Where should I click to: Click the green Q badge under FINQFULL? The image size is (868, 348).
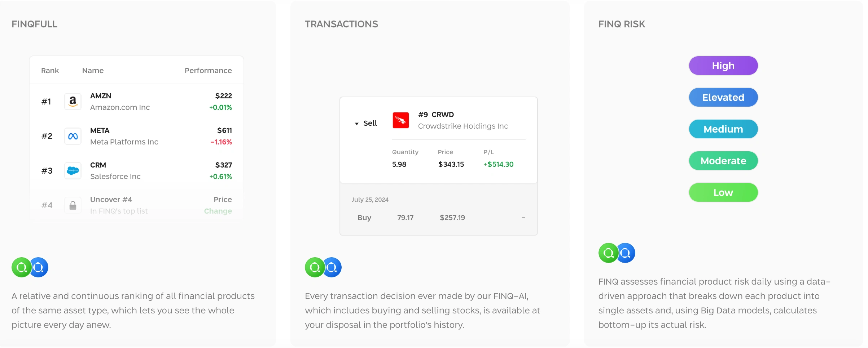[21, 267]
